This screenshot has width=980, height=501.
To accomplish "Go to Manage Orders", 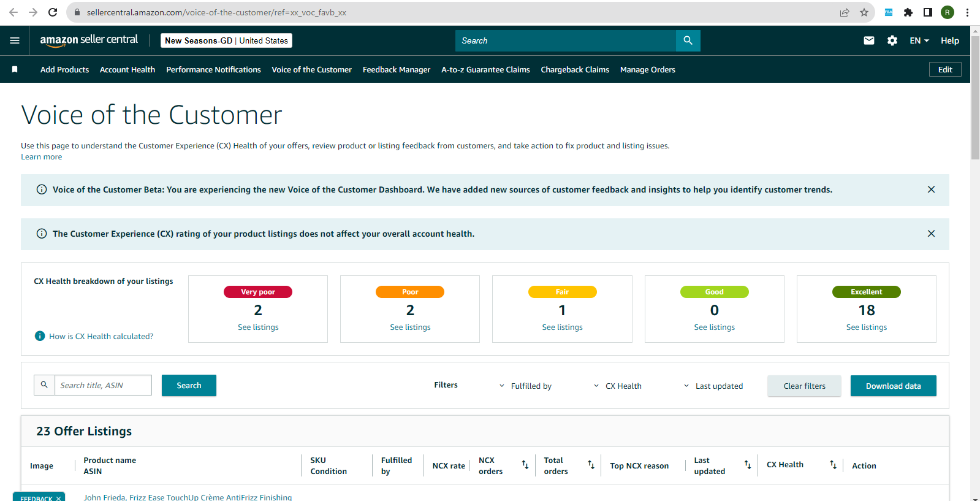I will point(647,69).
